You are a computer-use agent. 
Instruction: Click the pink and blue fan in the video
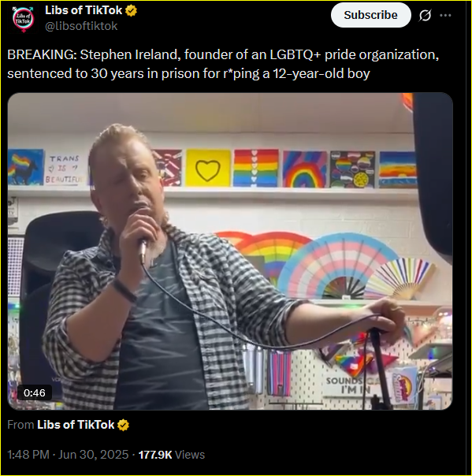coord(336,266)
